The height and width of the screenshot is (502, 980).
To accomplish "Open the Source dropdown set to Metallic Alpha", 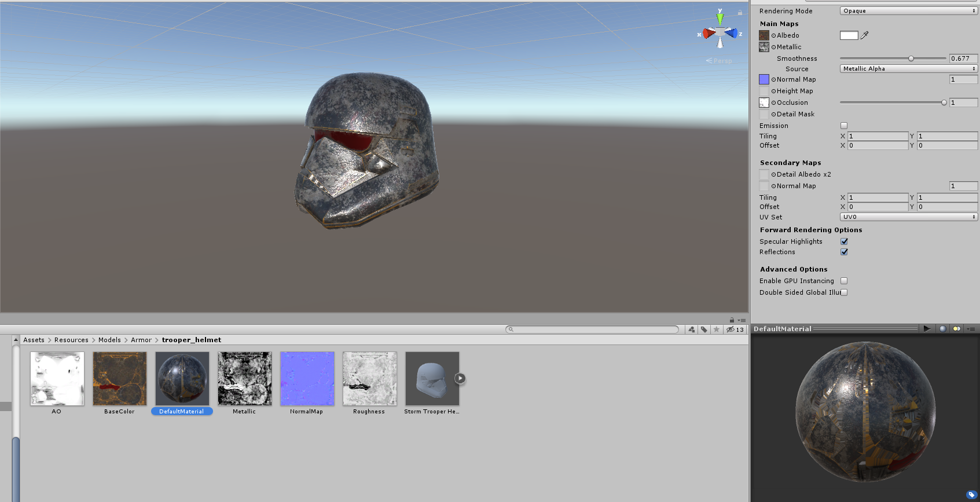I will [909, 69].
